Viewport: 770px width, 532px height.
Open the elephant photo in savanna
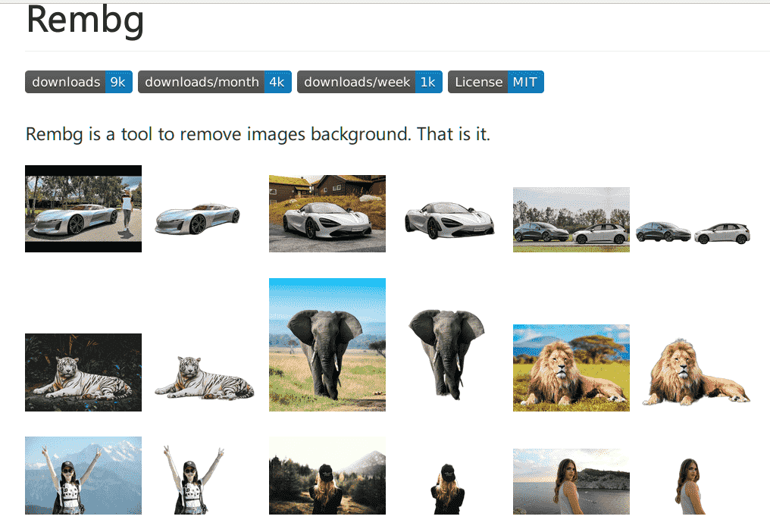[327, 345]
